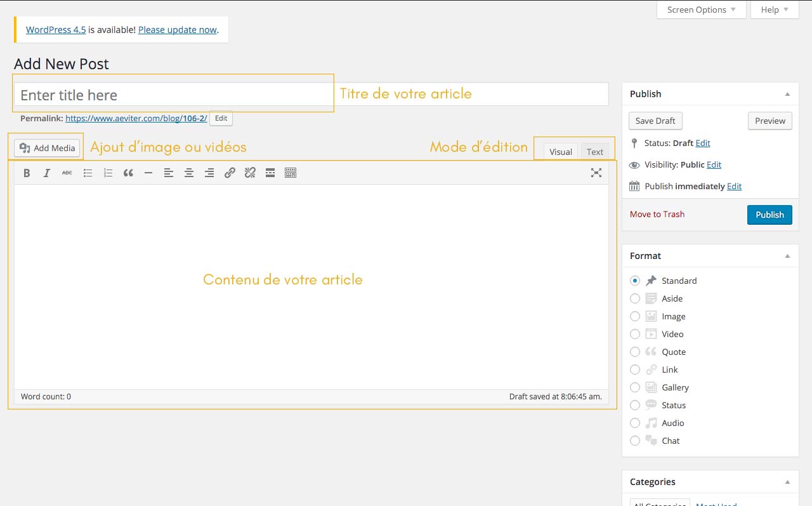The width and height of the screenshot is (812, 506).
Task: Insert or edit link icon
Action: [230, 173]
